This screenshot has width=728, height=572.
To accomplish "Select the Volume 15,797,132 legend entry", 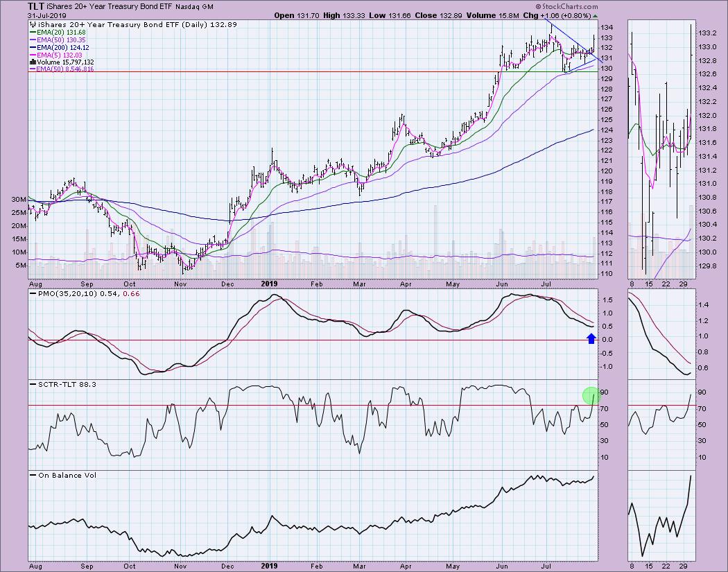I will [x=67, y=62].
